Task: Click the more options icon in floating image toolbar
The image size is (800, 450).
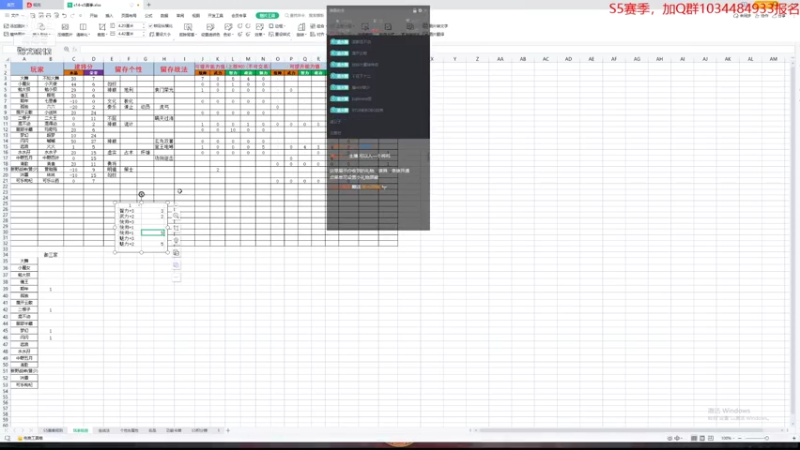Action: click(176, 278)
